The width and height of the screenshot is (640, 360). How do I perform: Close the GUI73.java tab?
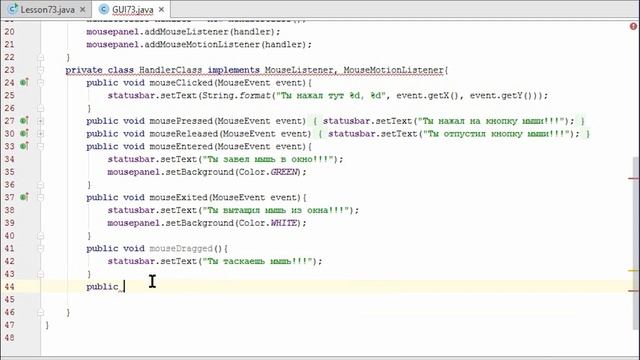161,9
